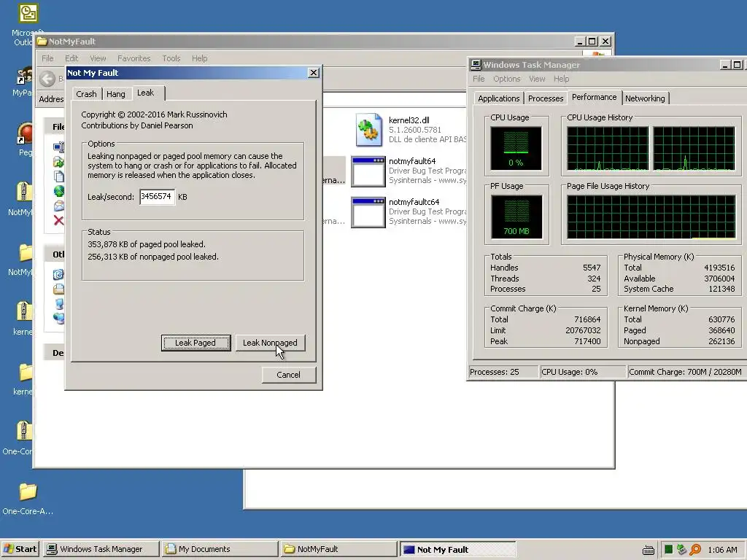Open the Peg... red ball desktop shortcut
The image size is (747, 560).
point(25,133)
